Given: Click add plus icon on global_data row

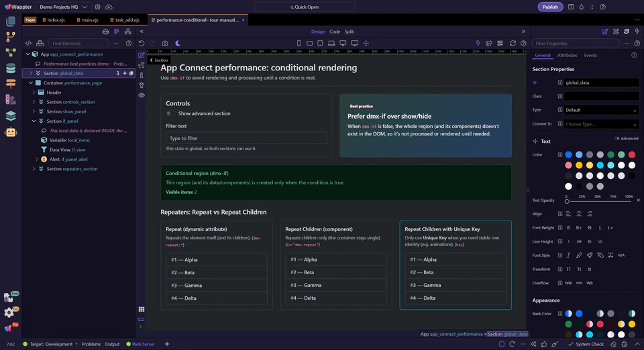Looking at the screenshot, I should pyautogui.click(x=125, y=73).
